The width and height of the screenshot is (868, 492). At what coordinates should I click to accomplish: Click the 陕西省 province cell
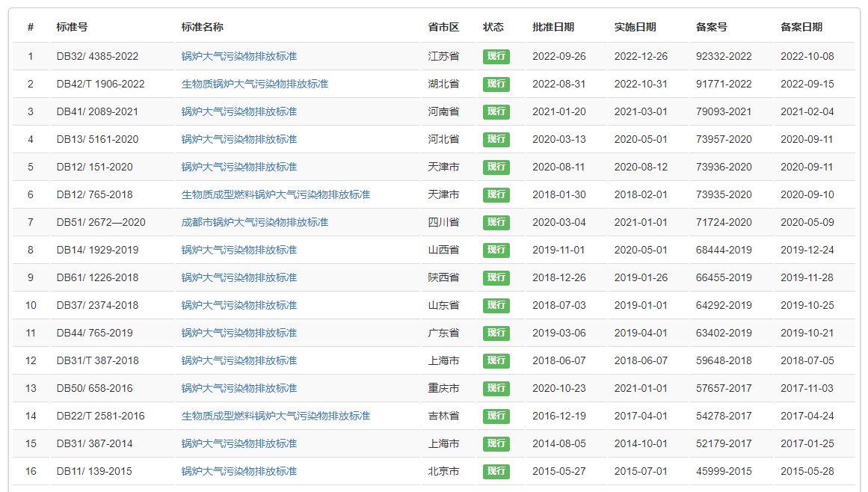443,277
